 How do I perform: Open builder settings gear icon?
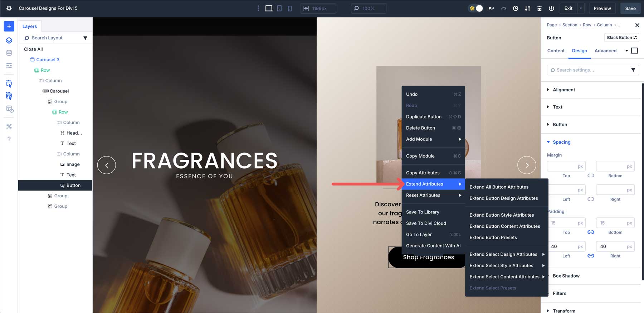pyautogui.click(x=9, y=8)
